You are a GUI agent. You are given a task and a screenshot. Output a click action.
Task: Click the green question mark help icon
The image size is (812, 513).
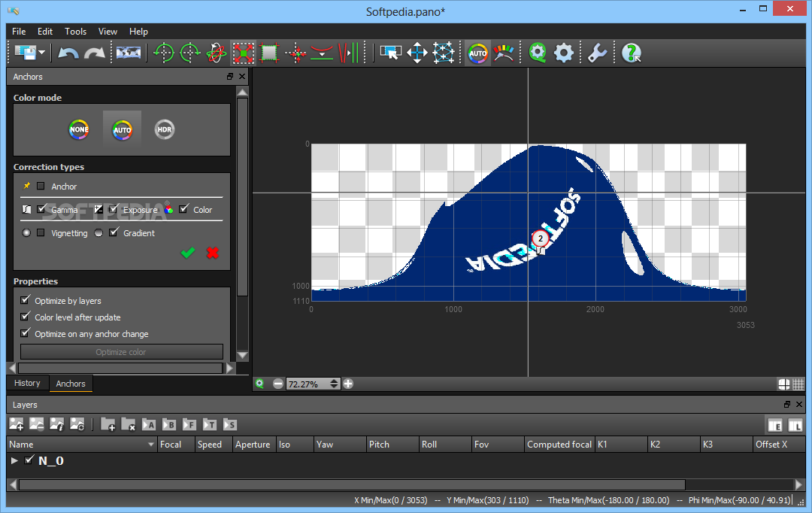[x=631, y=53]
